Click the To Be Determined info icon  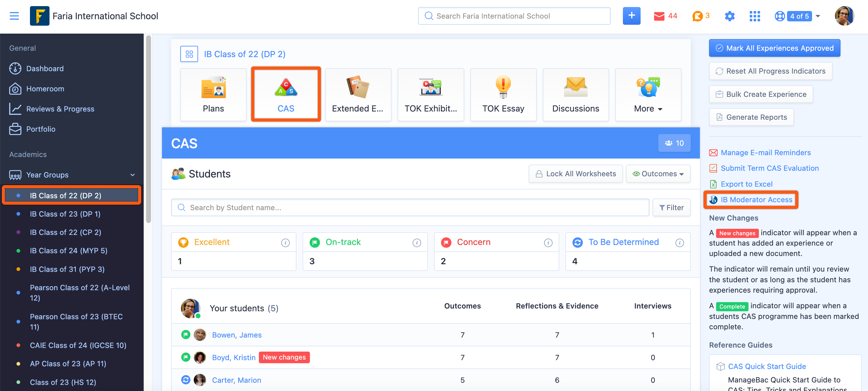click(x=679, y=243)
